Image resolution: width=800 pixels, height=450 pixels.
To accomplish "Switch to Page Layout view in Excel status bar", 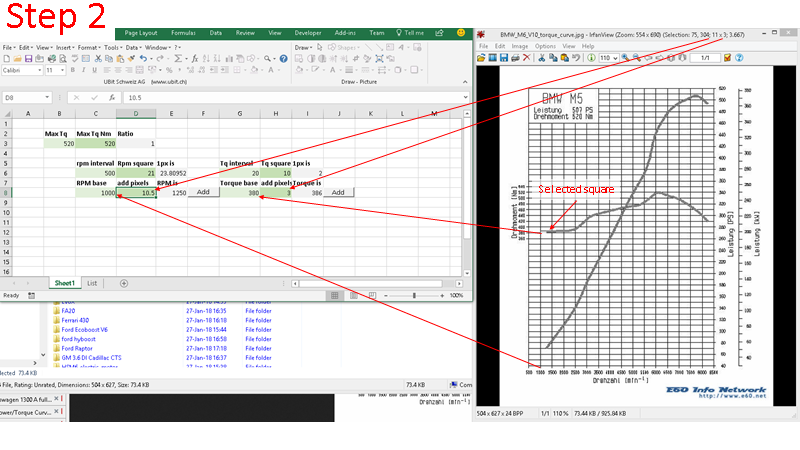I will 354,295.
